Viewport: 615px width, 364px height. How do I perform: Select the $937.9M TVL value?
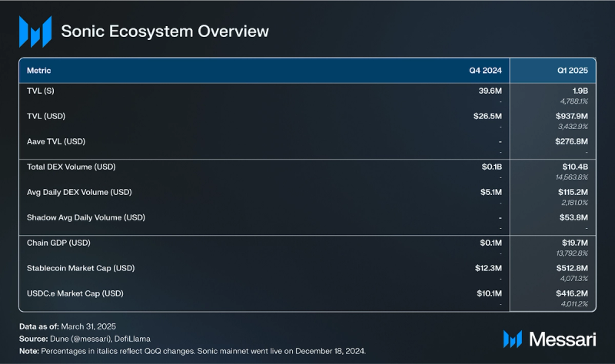(571, 116)
